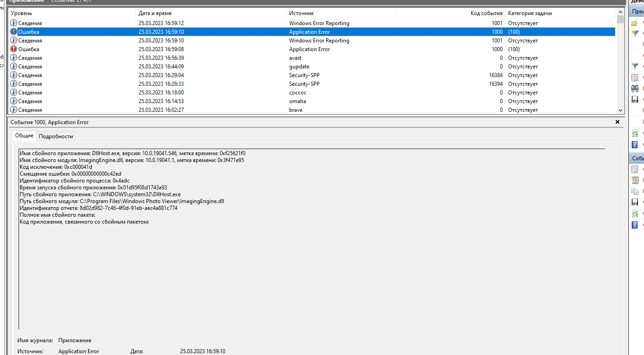The width and height of the screenshot is (644, 355).
Task: Click the log properties sheet icon under the funnel
Action: coord(634,78)
